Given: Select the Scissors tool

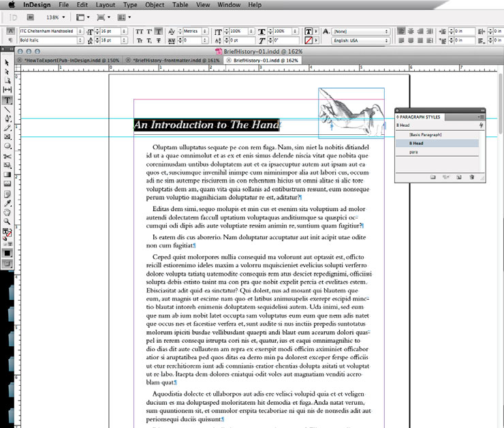Looking at the screenshot, I should coord(7,155).
